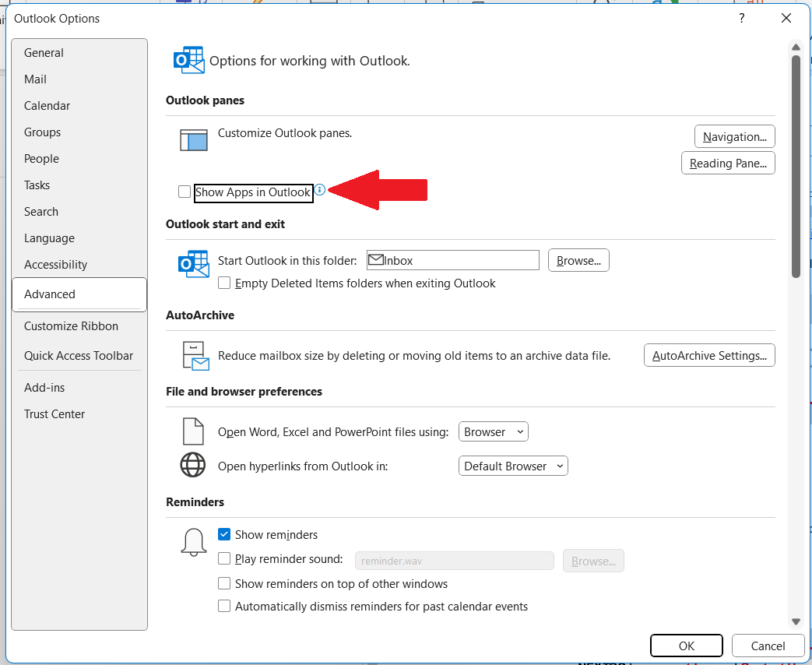Click the Outlook logo icon in the header
Image resolution: width=812 pixels, height=665 pixels.
[x=188, y=60]
